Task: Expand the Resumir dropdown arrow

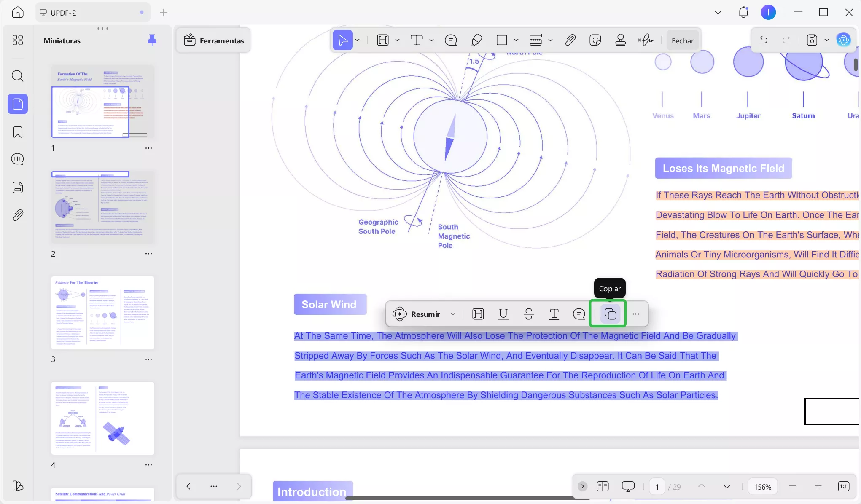Action: point(453,314)
